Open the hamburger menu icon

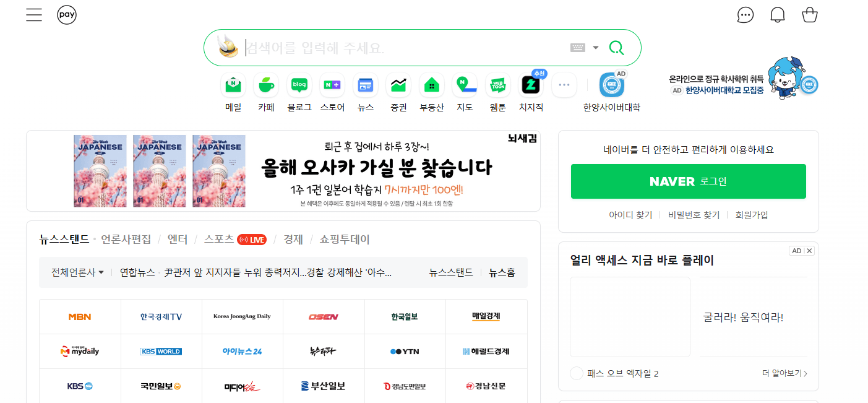click(x=34, y=15)
